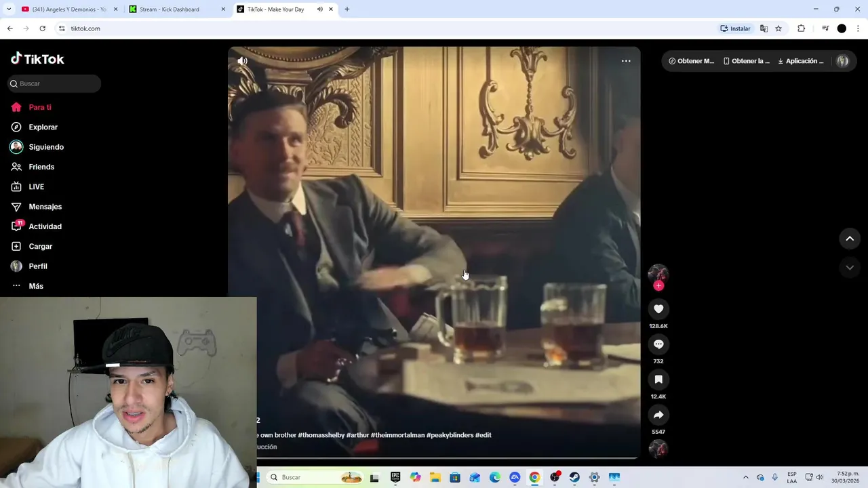Go back in browser history
This screenshot has width=868, height=488.
click(9, 28)
